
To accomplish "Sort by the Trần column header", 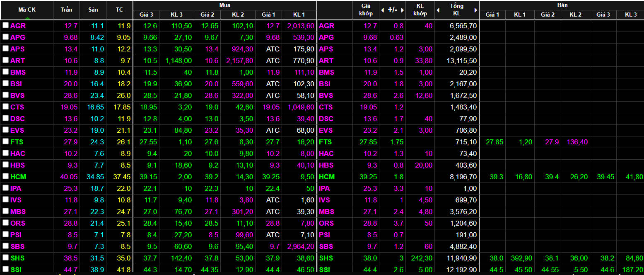I will 66,10.
